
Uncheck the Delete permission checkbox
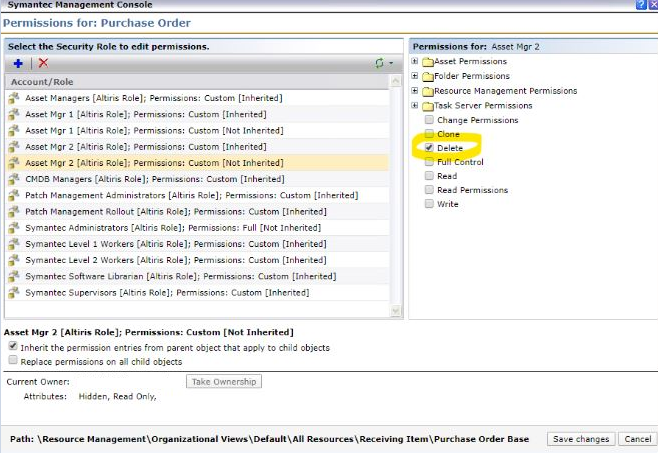pyautogui.click(x=429, y=148)
